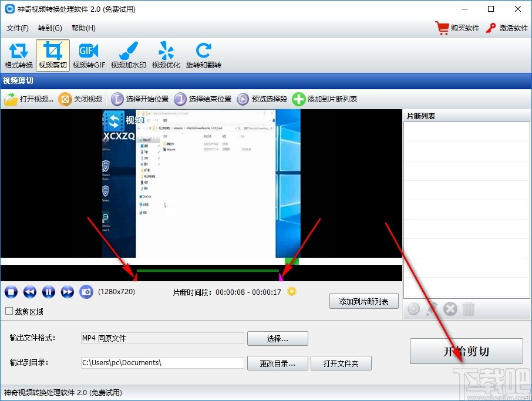Click 选择结束位置 to set end position
Viewport: 532px width, 401px height.
[x=203, y=99]
